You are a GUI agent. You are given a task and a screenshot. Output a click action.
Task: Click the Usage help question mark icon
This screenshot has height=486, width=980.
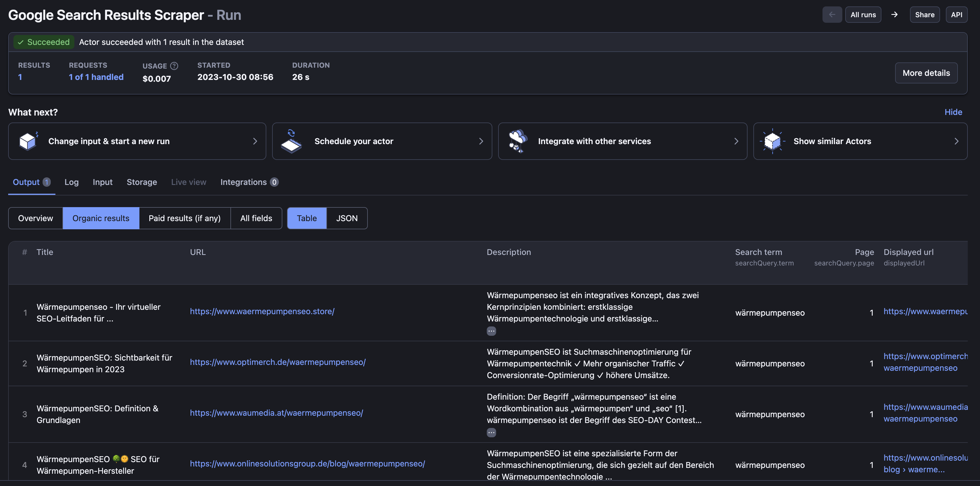(174, 66)
